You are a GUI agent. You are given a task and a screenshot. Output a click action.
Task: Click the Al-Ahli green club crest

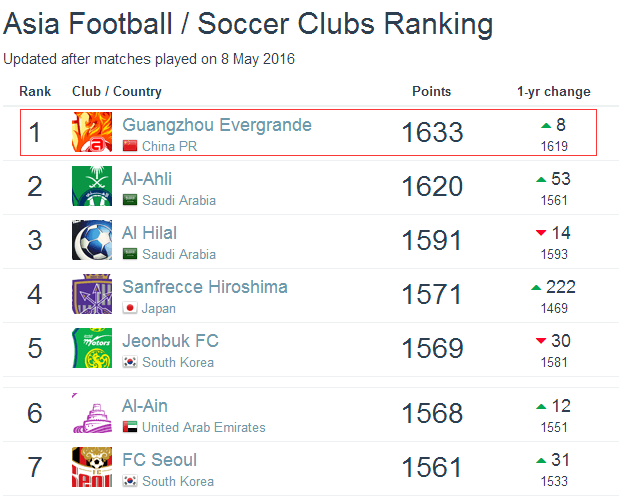point(92,186)
